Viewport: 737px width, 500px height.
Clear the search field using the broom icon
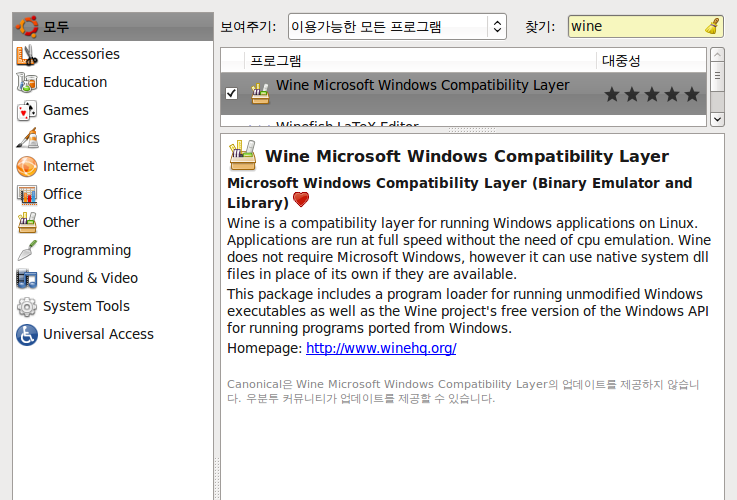pos(713,26)
